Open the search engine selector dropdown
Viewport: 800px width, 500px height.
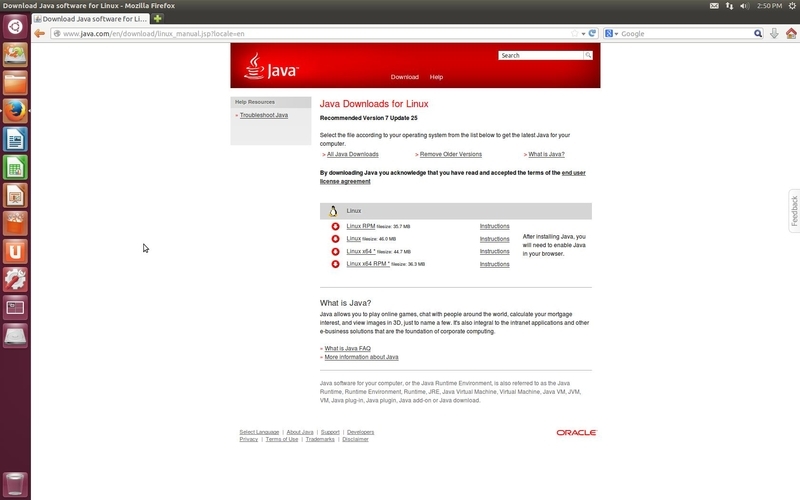(x=611, y=34)
